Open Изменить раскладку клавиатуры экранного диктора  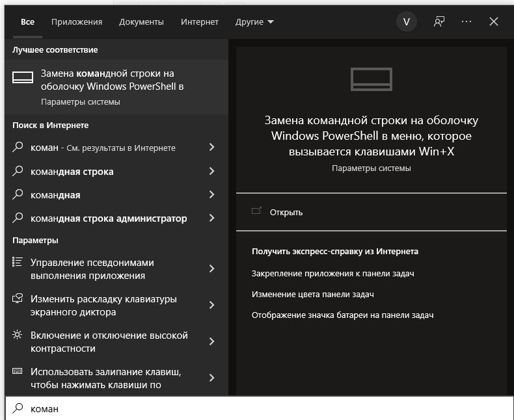point(103,306)
